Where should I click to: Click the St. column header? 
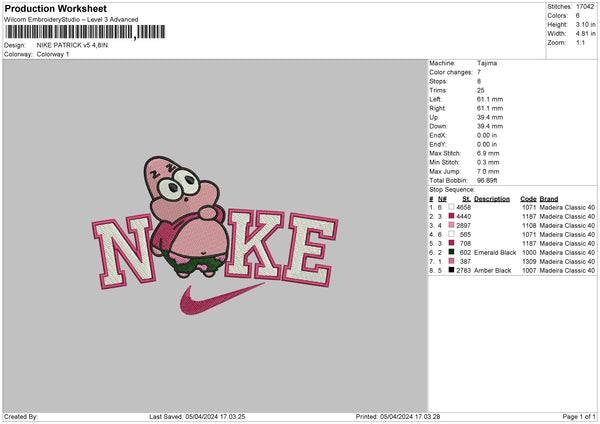pyautogui.click(x=466, y=199)
